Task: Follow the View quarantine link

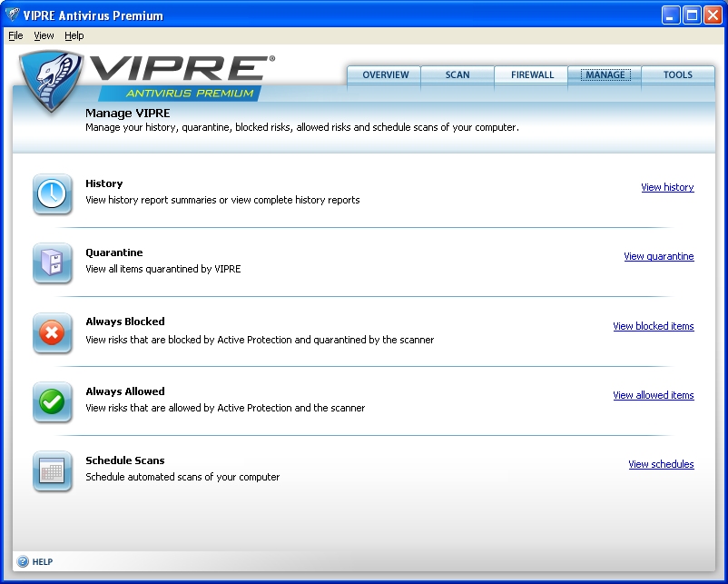Action: [659, 256]
